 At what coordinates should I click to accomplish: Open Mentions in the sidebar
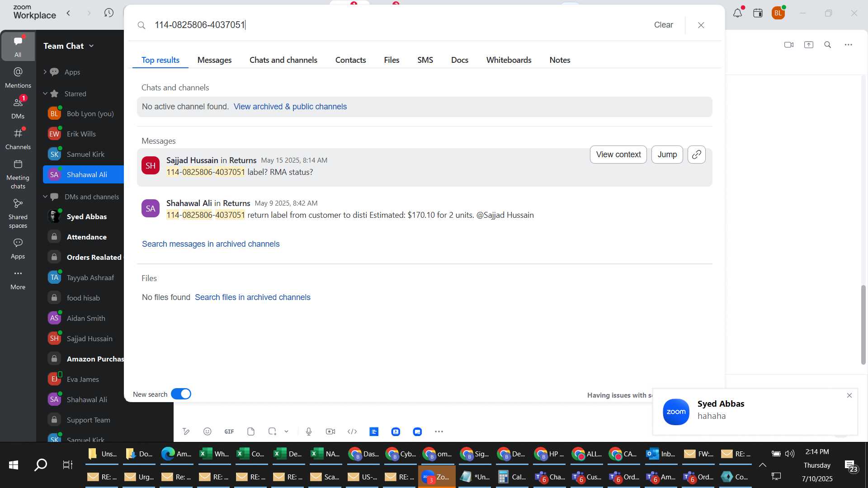pyautogui.click(x=18, y=78)
